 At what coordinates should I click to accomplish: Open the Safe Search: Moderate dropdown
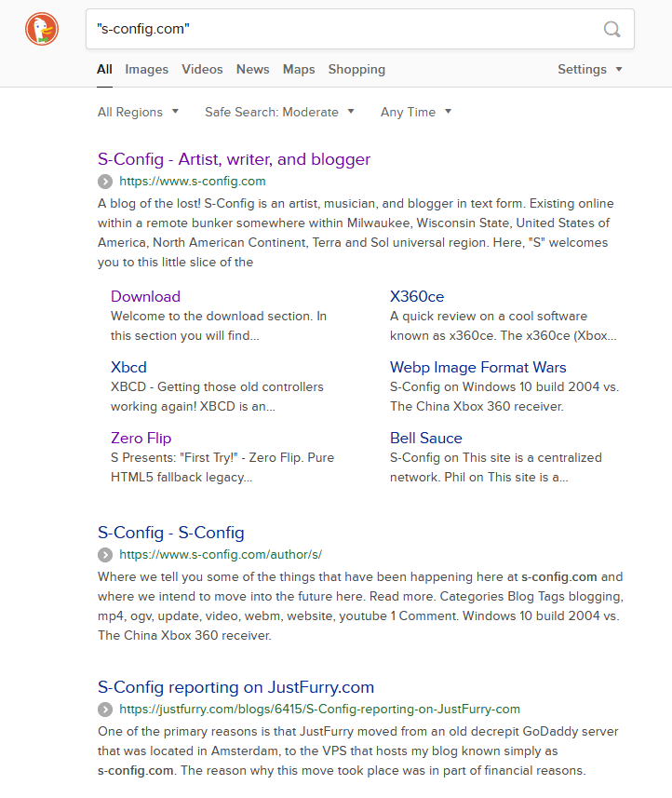point(279,112)
